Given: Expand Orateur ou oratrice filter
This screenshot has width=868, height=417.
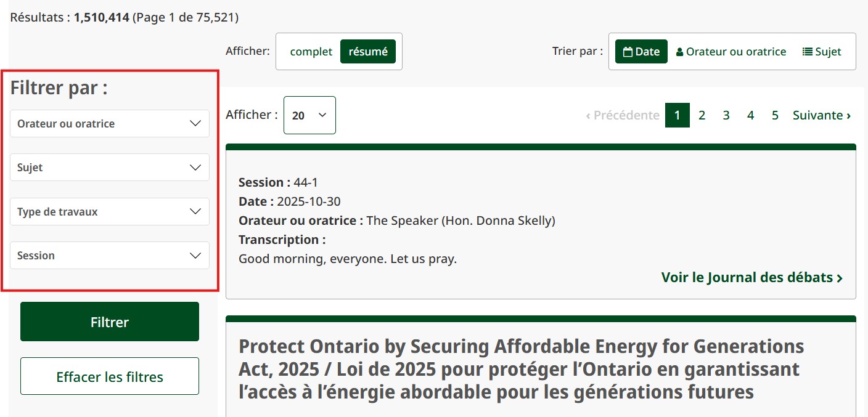Looking at the screenshot, I should point(110,124).
